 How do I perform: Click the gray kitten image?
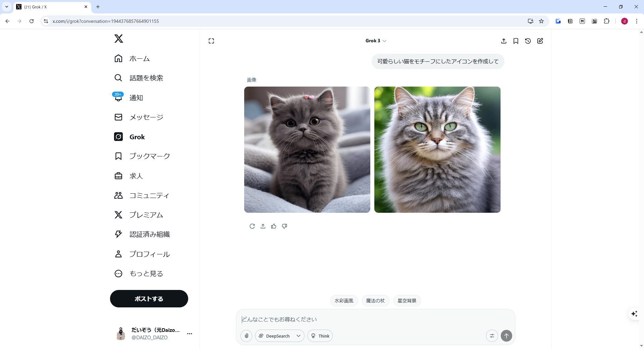click(x=307, y=149)
